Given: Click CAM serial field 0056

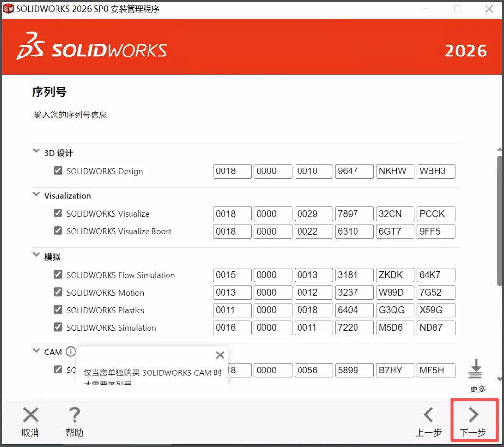Looking at the screenshot, I should coord(314,370).
